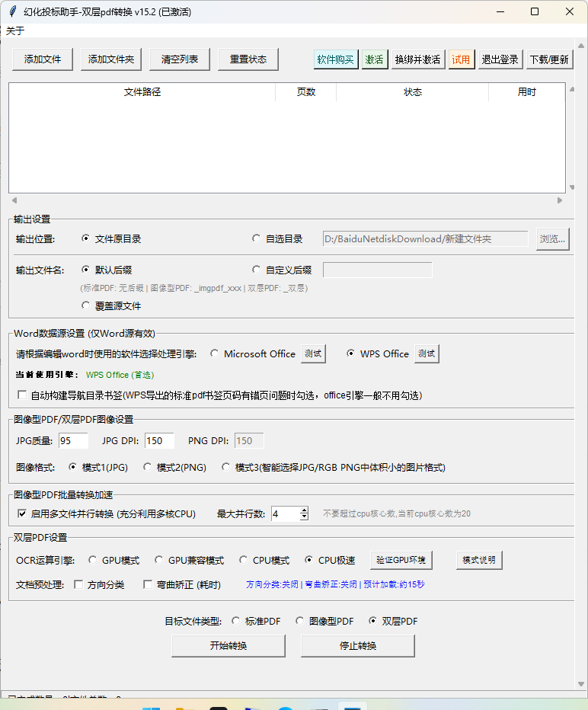Select 覆盖源文件 radio option

(x=85, y=305)
